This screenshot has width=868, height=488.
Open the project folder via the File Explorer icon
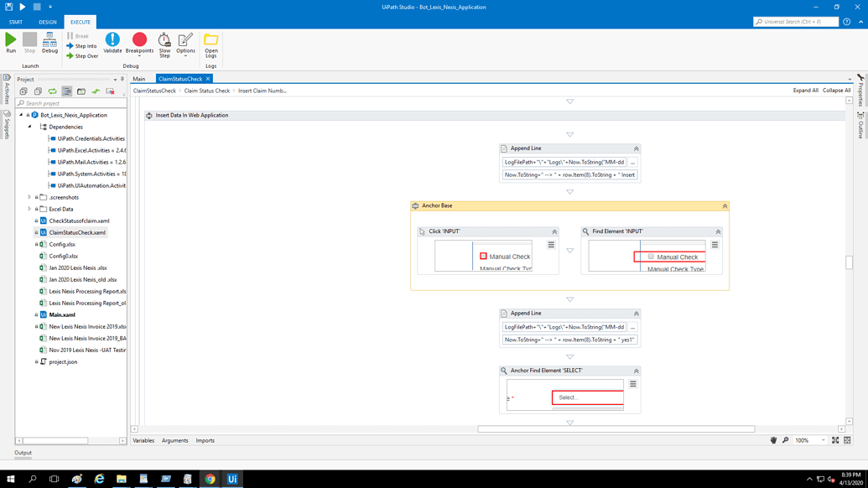[81, 91]
